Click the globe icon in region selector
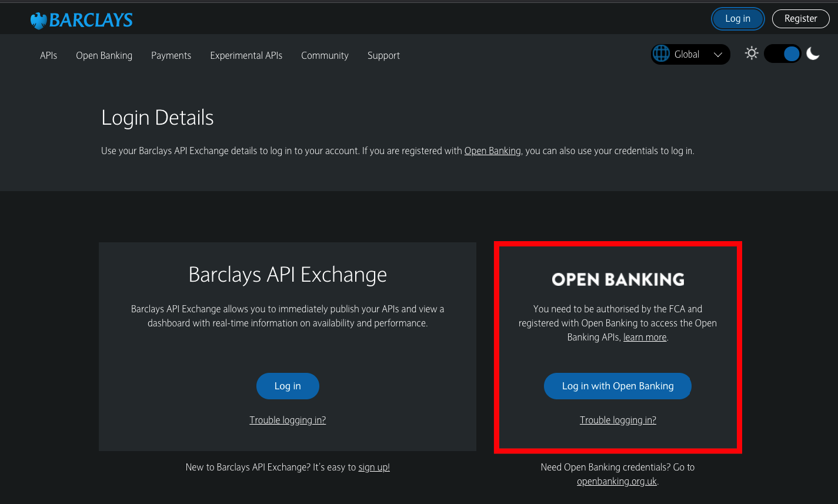The height and width of the screenshot is (504, 838). point(662,54)
